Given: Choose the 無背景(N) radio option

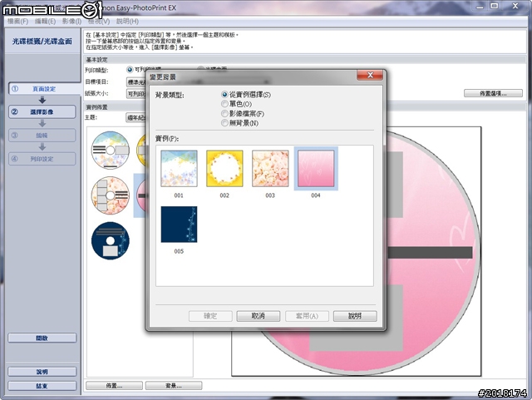Looking at the screenshot, I should click(240, 123).
